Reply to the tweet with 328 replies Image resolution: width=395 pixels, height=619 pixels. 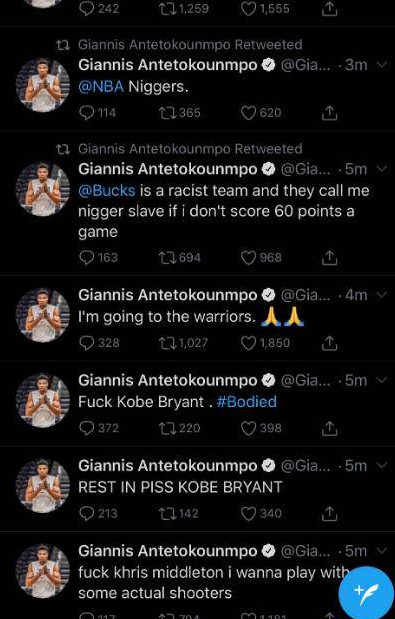click(x=86, y=343)
